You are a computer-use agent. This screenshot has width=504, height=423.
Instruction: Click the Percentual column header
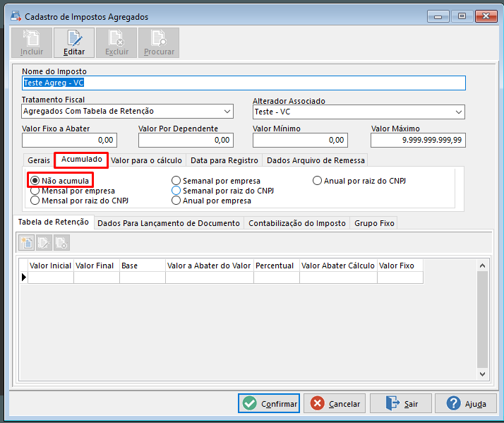click(x=277, y=266)
